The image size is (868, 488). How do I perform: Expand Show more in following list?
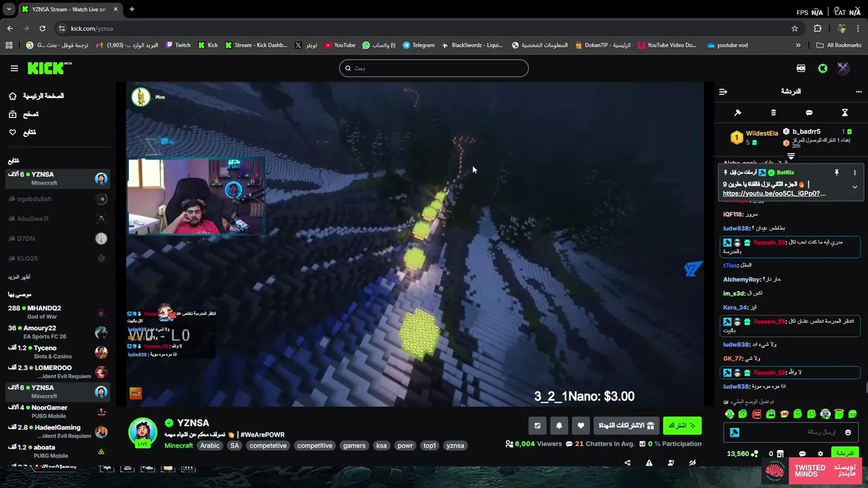(19, 277)
